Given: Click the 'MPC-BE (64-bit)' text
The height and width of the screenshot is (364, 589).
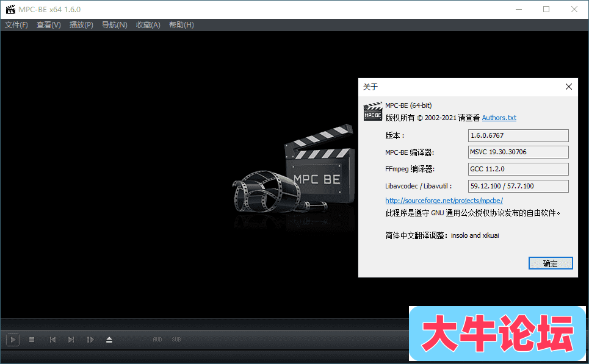Looking at the screenshot, I should click(x=408, y=105).
